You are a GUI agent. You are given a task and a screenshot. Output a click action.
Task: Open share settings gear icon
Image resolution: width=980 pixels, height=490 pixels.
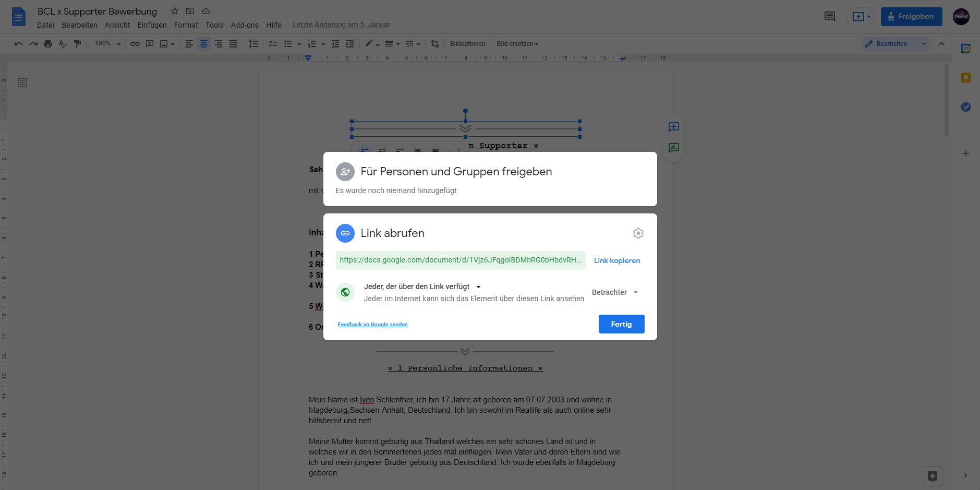pyautogui.click(x=638, y=233)
